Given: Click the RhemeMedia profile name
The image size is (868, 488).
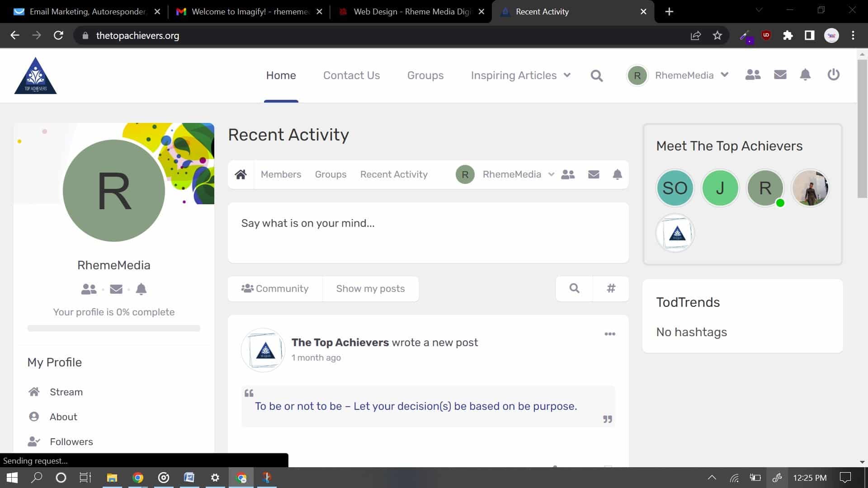Looking at the screenshot, I should 114,265.
